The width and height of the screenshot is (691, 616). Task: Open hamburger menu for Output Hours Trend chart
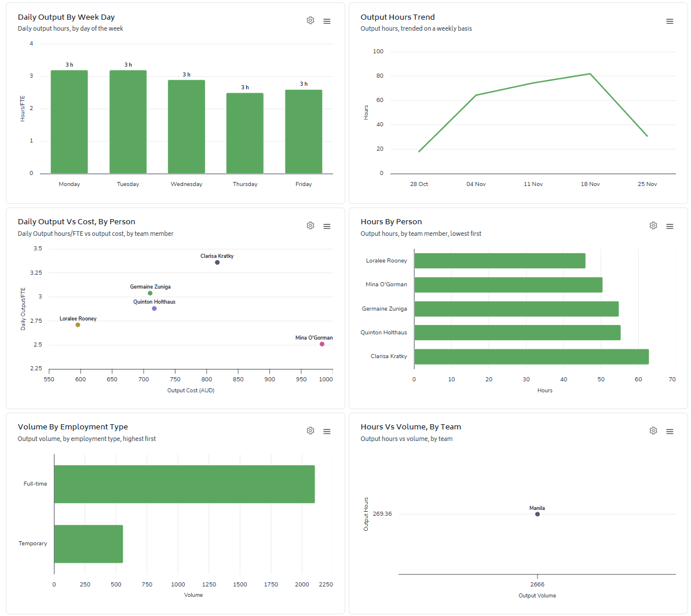tap(670, 21)
